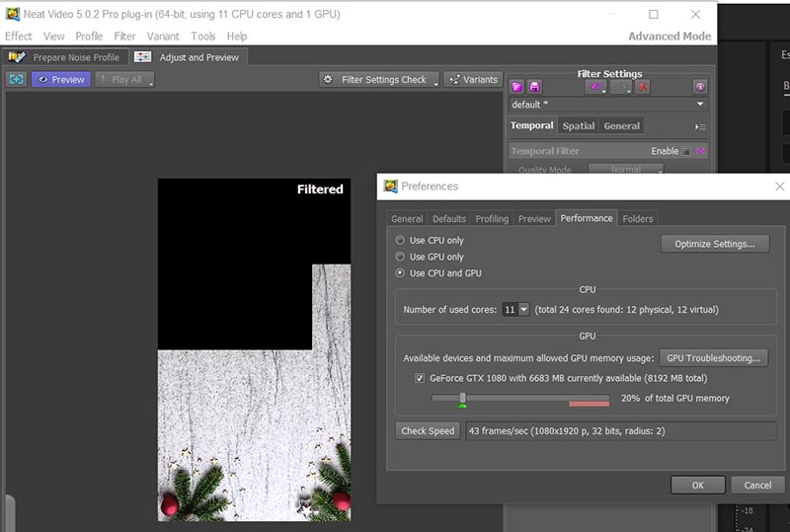Click the purple undo arrow in Filter Settings
This screenshot has height=532, width=790.
point(595,87)
